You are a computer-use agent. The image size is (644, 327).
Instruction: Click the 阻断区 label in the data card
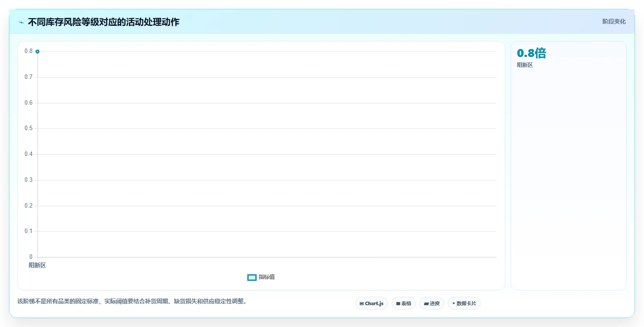(x=525, y=65)
